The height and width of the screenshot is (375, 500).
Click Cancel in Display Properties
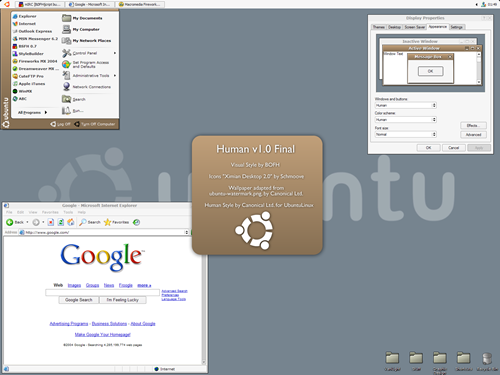[x=454, y=148]
